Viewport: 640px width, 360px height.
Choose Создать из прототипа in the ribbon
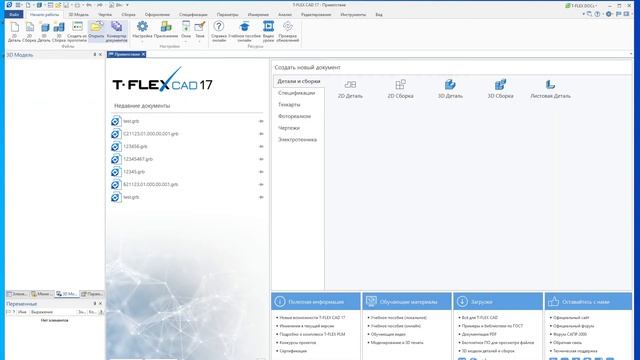77,31
